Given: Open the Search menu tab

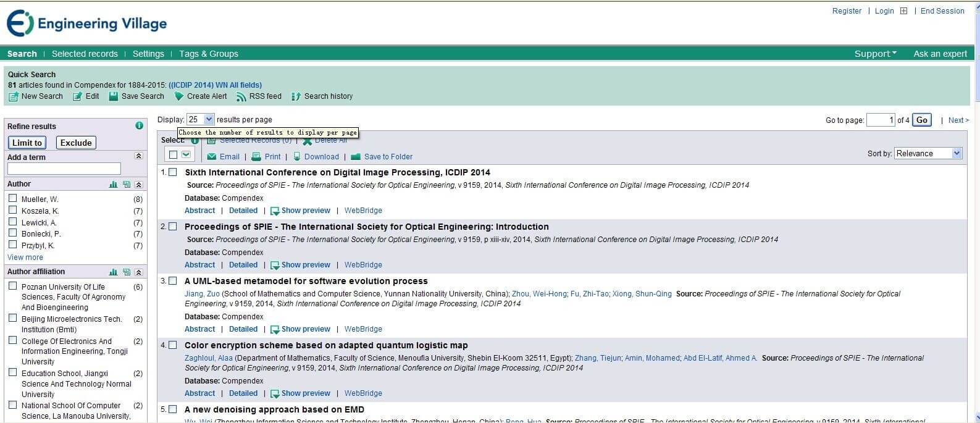Looking at the screenshot, I should click(x=22, y=54).
